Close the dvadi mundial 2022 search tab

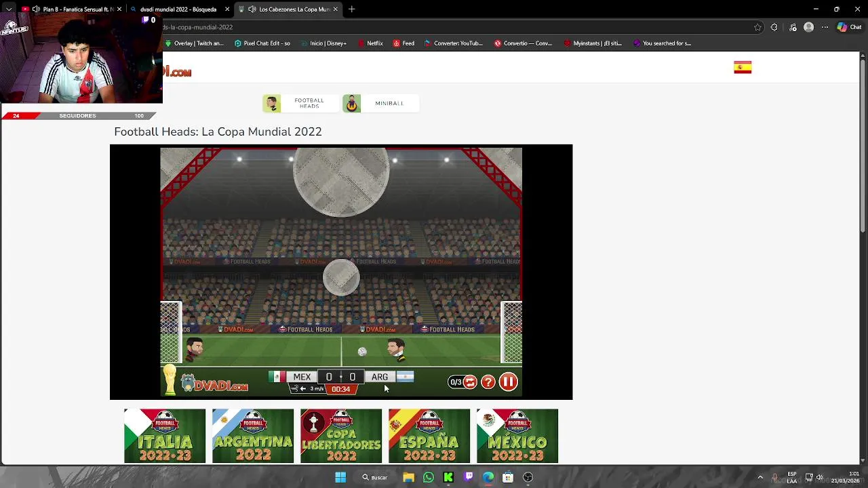227,9
